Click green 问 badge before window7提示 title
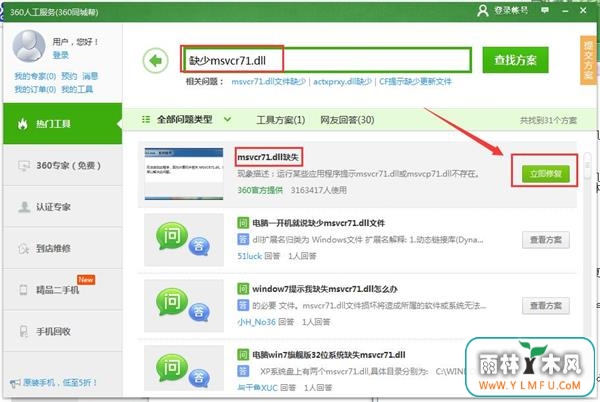Viewport: 600px width, 402px height. tap(243, 288)
